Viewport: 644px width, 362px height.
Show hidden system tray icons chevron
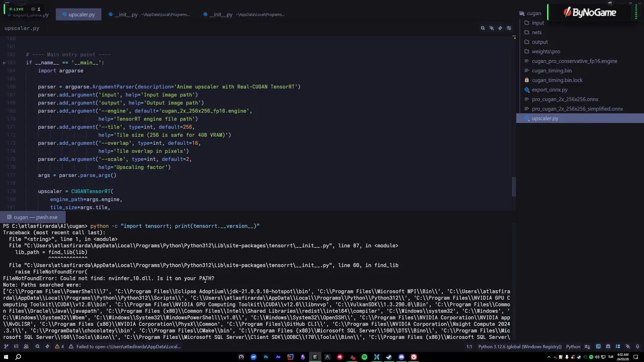548,357
